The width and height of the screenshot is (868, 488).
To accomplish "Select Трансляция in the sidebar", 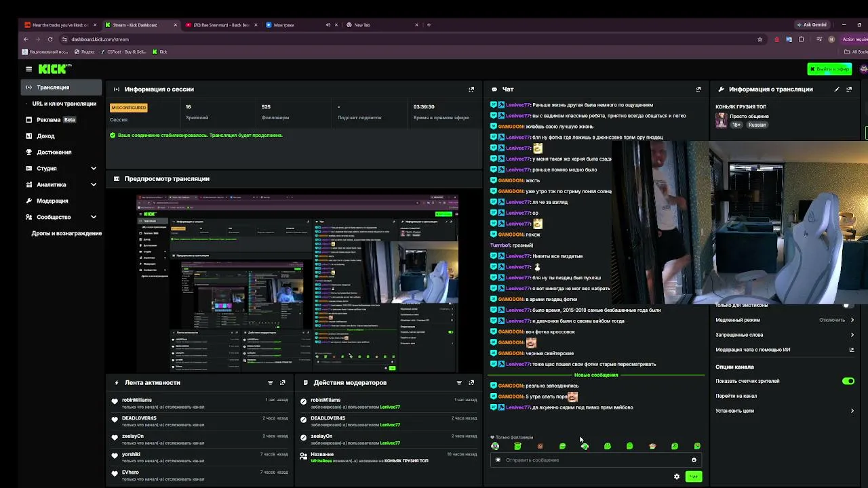I will coord(61,87).
